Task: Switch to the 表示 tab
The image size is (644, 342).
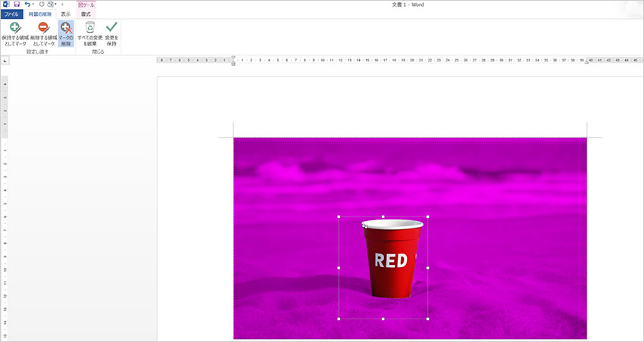Action: (66, 14)
